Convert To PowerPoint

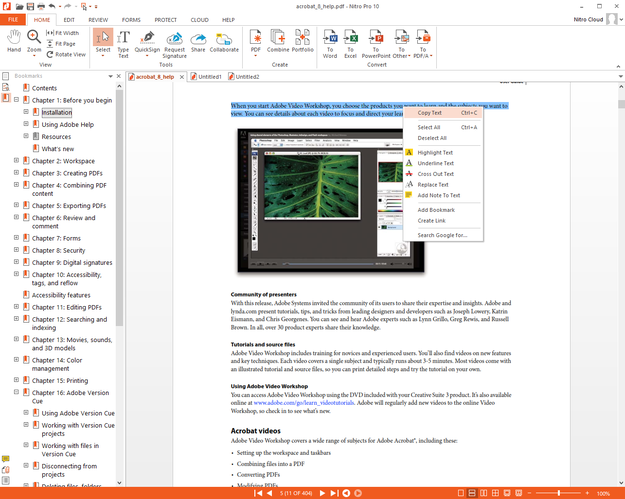[x=376, y=44]
